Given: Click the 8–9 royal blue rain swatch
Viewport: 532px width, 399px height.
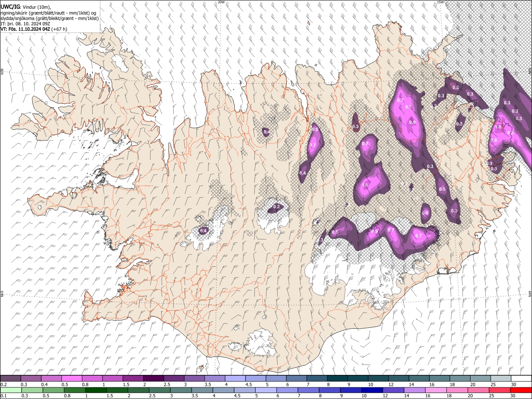Looking at the screenshot, I should (x=330, y=390).
